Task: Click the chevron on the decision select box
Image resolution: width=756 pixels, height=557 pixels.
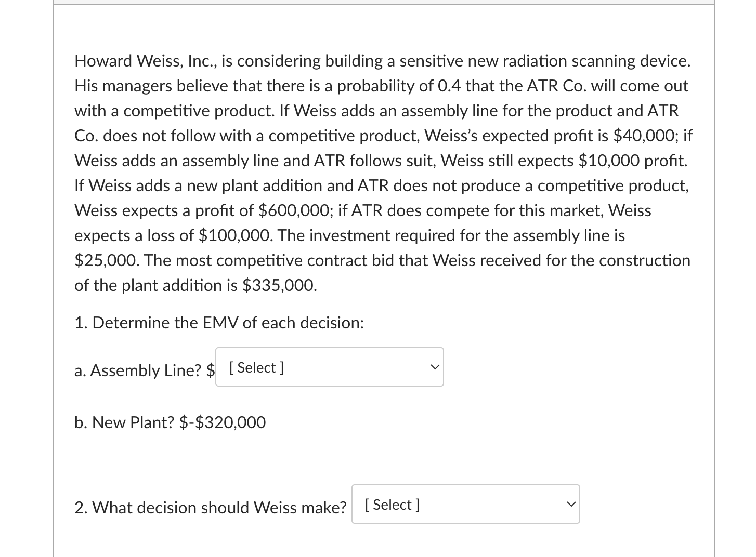Action: pyautogui.click(x=571, y=504)
